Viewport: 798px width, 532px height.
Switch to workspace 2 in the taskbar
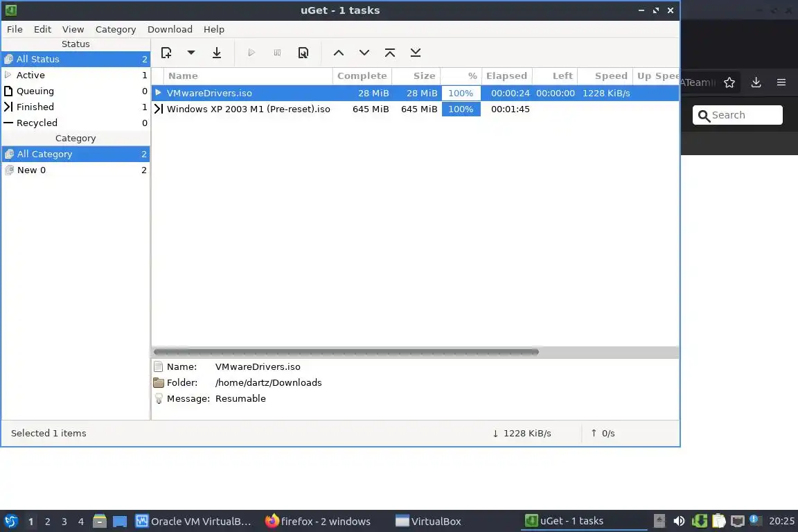click(47, 522)
